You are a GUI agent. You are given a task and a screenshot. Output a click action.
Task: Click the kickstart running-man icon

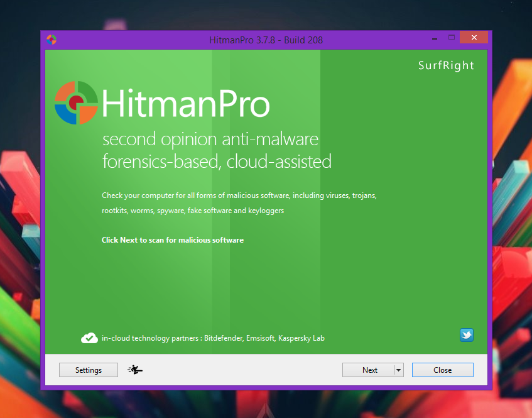135,370
